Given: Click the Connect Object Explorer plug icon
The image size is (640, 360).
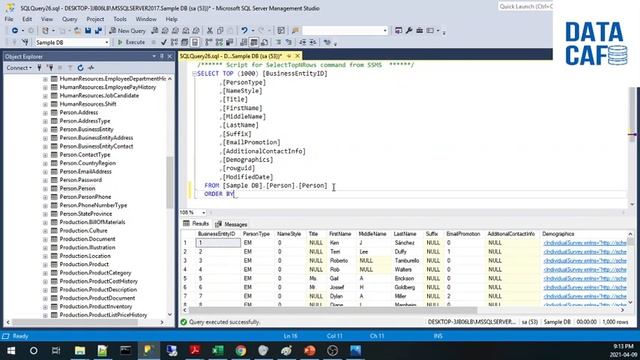Looking at the screenshot, I should coord(39,68).
